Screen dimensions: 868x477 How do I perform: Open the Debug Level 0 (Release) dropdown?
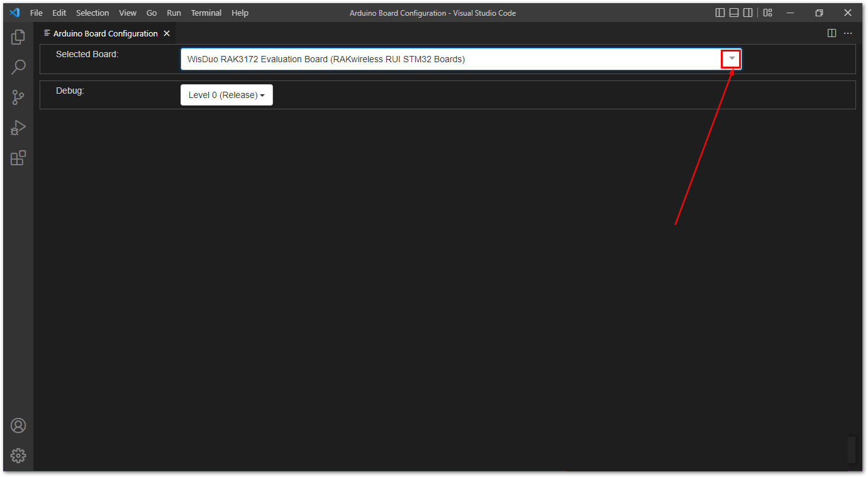[x=226, y=95]
